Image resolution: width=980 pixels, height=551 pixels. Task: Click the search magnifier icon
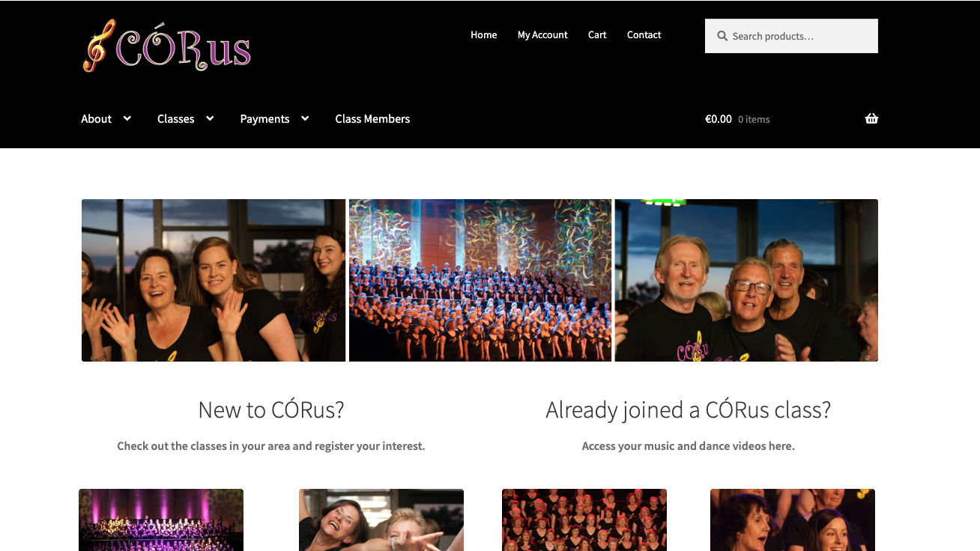pyautogui.click(x=722, y=36)
